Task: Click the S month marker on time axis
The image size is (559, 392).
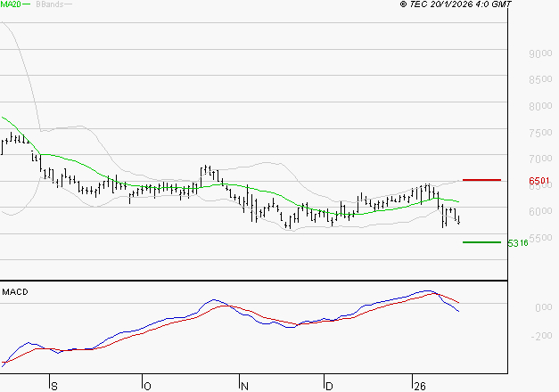Action: pyautogui.click(x=54, y=387)
